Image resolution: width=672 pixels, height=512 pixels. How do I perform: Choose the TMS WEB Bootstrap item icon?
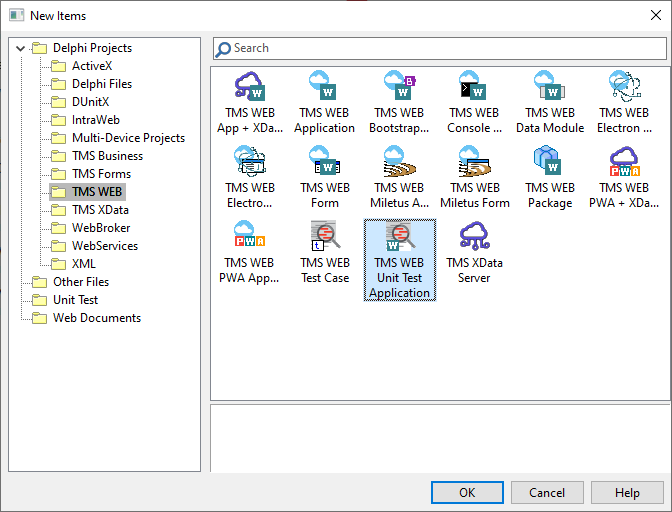[x=399, y=85]
